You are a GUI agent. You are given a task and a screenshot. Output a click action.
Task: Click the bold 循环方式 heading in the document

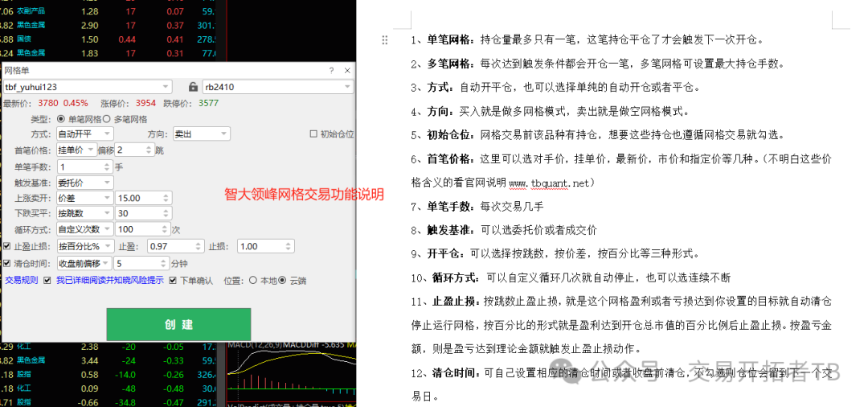tap(457, 278)
